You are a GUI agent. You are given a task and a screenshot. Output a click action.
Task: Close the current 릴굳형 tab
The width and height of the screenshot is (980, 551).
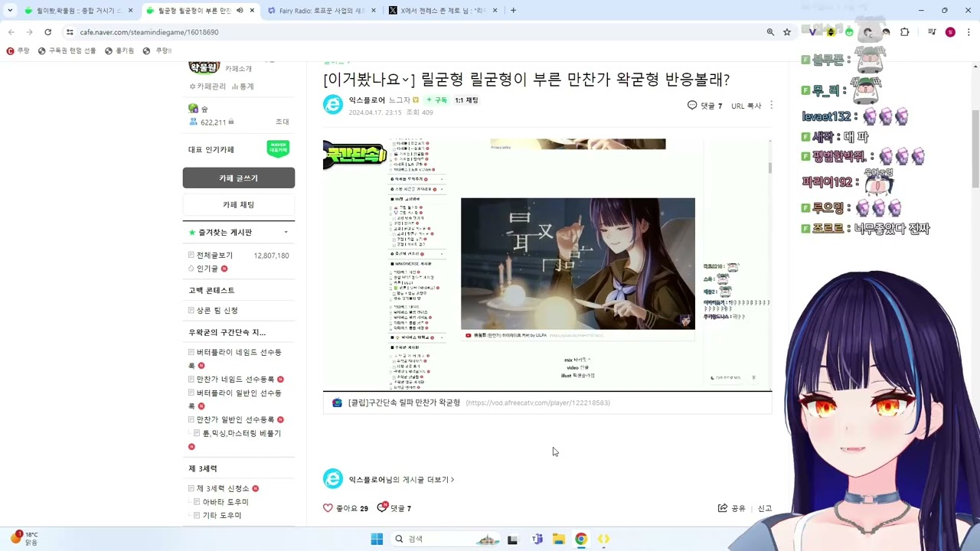tap(252, 11)
